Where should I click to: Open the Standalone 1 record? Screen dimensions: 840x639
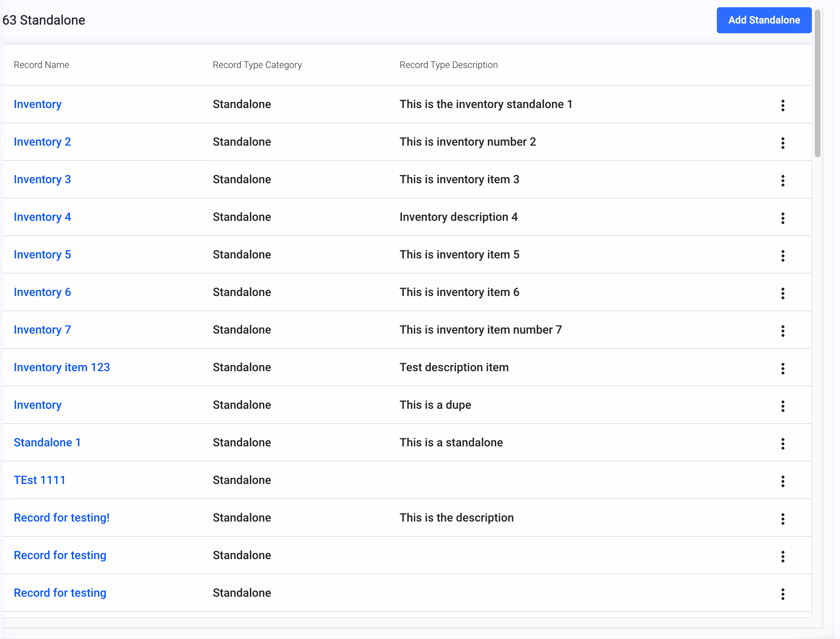(47, 442)
